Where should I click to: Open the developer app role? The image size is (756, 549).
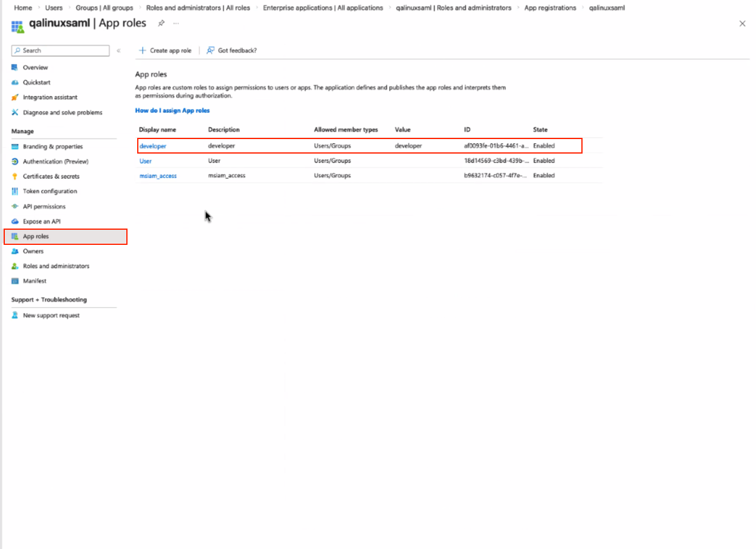(x=153, y=146)
